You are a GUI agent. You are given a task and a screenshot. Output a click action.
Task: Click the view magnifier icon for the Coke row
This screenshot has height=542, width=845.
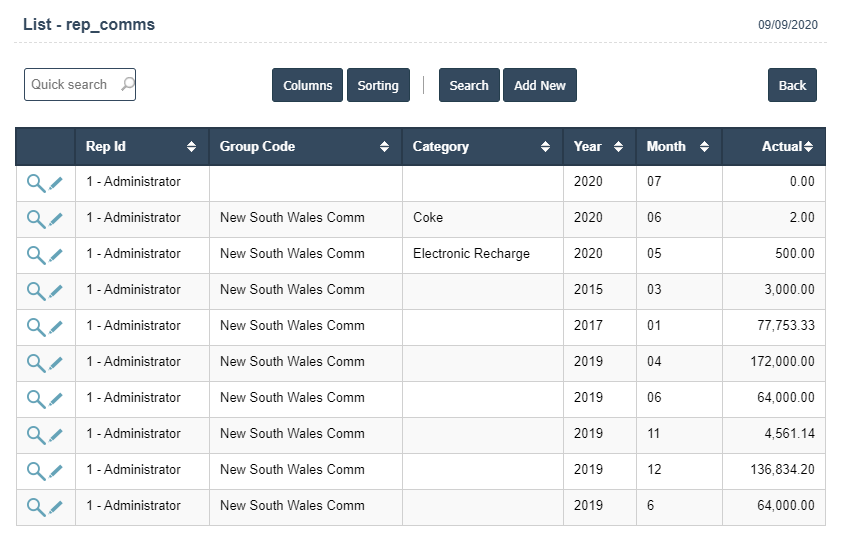pos(35,218)
